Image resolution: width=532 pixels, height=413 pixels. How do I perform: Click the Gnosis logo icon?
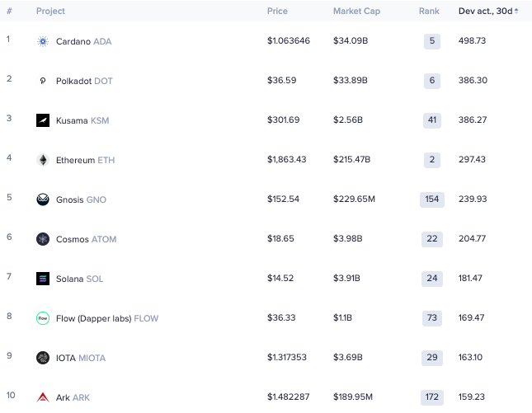coord(43,199)
